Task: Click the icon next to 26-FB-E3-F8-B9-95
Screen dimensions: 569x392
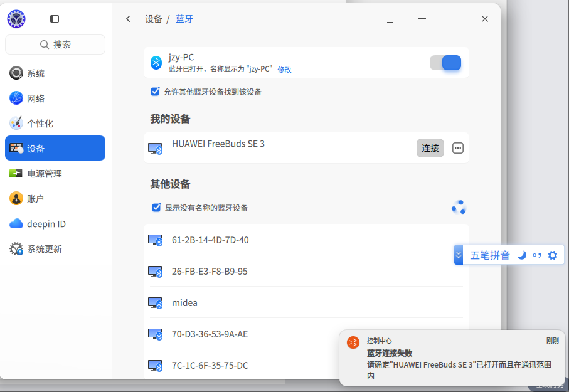Action: click(x=156, y=272)
